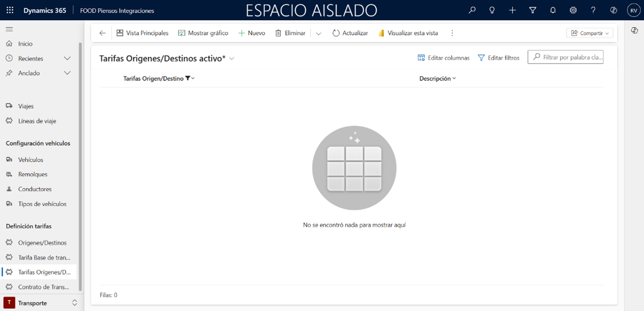Screen dimensions: 644x311
Task: Click Editar columnas
Action: click(x=443, y=58)
